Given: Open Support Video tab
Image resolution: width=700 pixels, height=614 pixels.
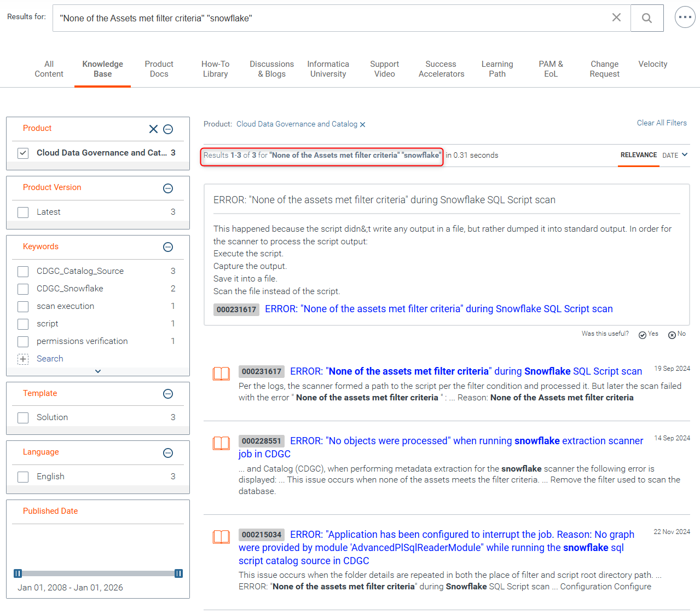Looking at the screenshot, I should pyautogui.click(x=385, y=69).
